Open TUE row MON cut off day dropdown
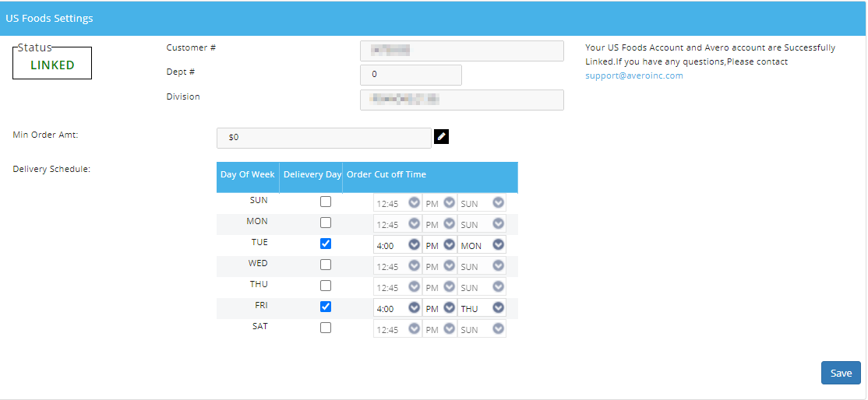 click(x=482, y=245)
